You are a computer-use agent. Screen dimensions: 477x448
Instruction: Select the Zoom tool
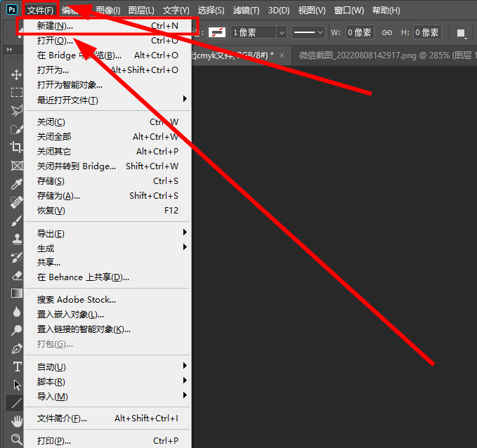(x=16, y=439)
